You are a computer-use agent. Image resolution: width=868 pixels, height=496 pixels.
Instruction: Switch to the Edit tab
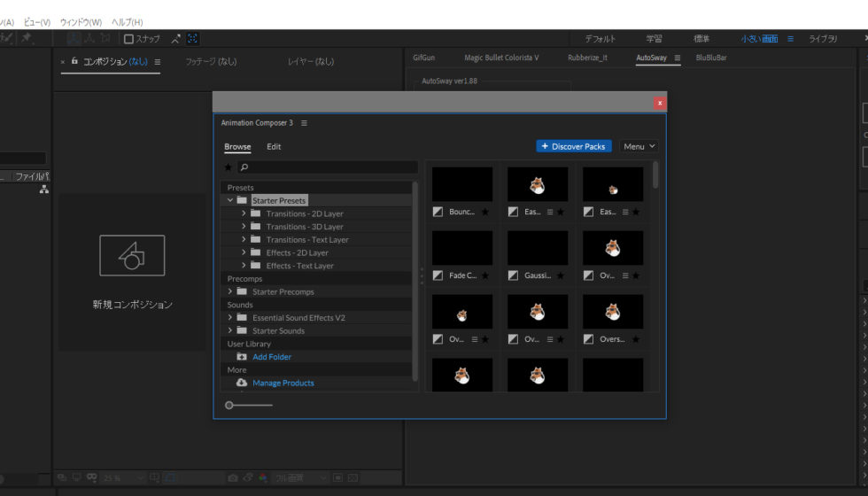[274, 146]
